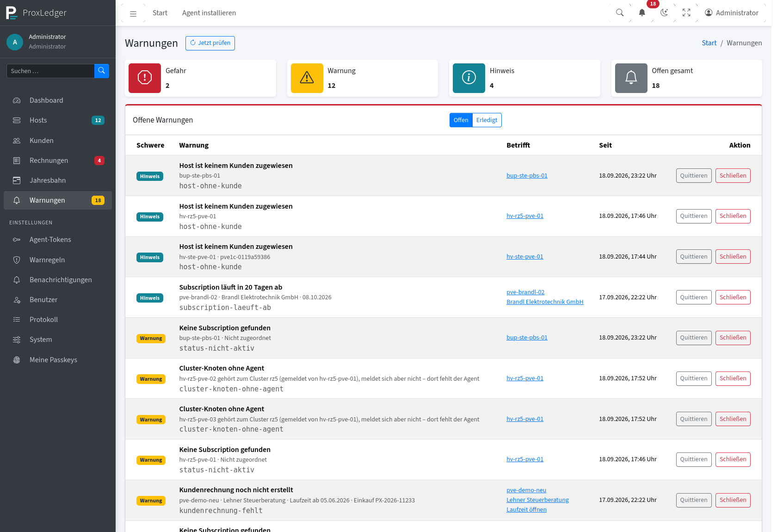Screen dimensions: 777x532
Task: Toggle the sidebar with hamburger icon
Action: click(x=133, y=13)
